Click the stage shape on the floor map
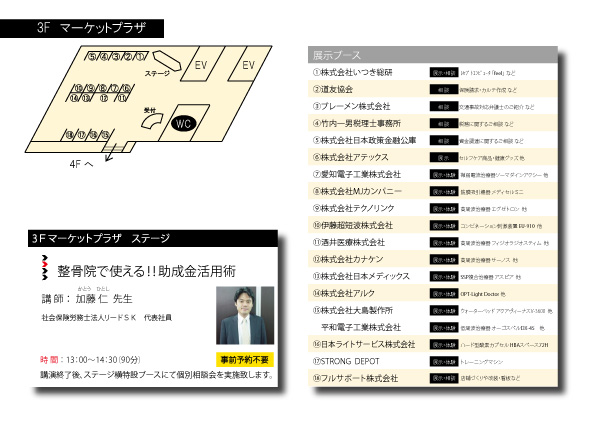 pyautogui.click(x=167, y=61)
